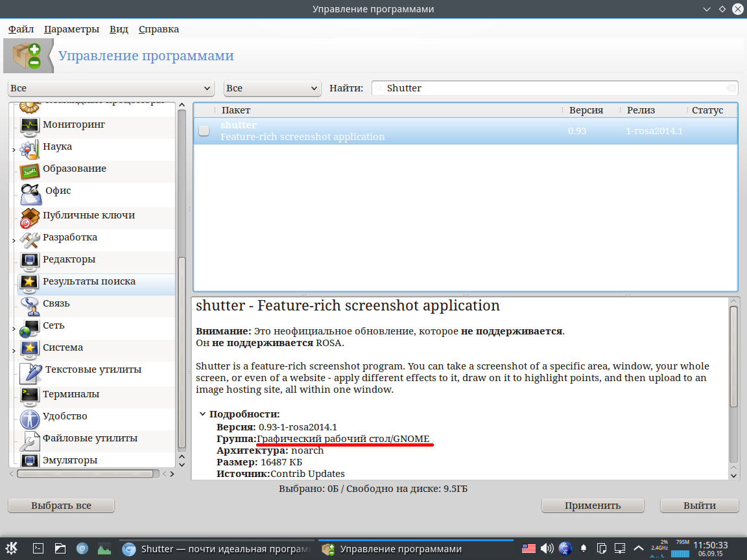Clear the search field with the eraser icon
747x560 pixels.
click(x=731, y=88)
